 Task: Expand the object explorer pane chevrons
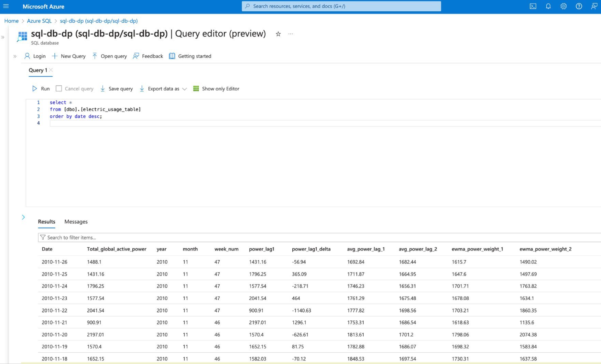[15, 56]
